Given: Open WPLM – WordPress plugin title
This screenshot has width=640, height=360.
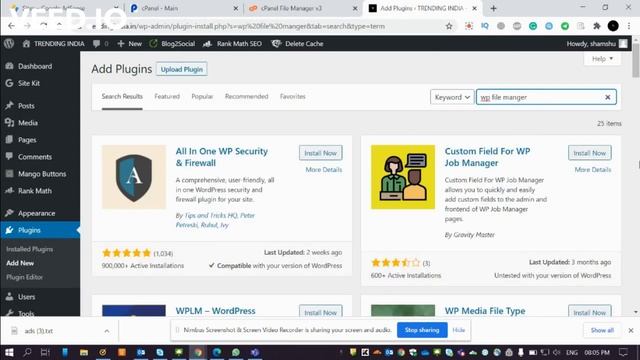Looking at the screenshot, I should point(216,311).
